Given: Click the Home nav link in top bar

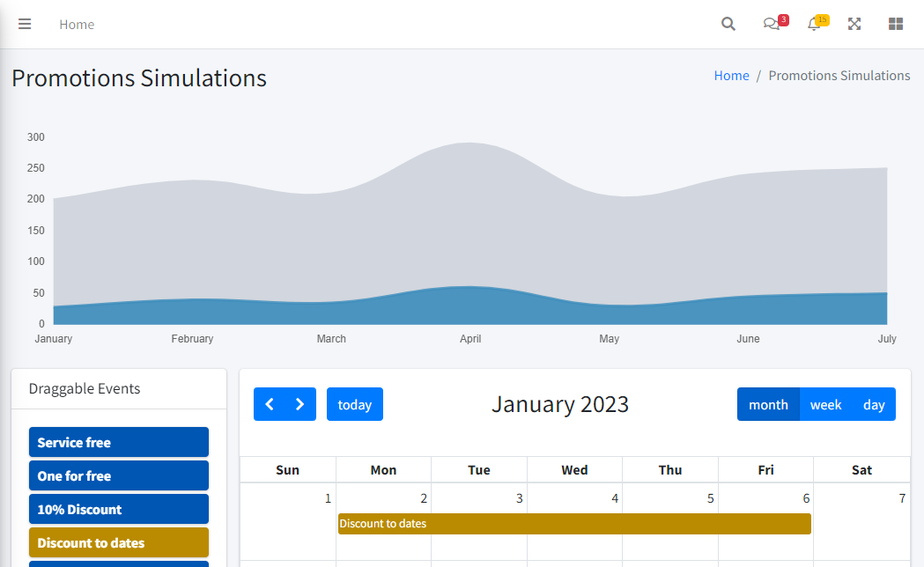Looking at the screenshot, I should tap(77, 25).
